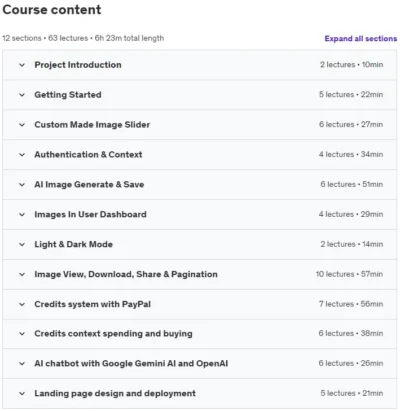Click chevron beside AI Image Generate & Save

22,185
